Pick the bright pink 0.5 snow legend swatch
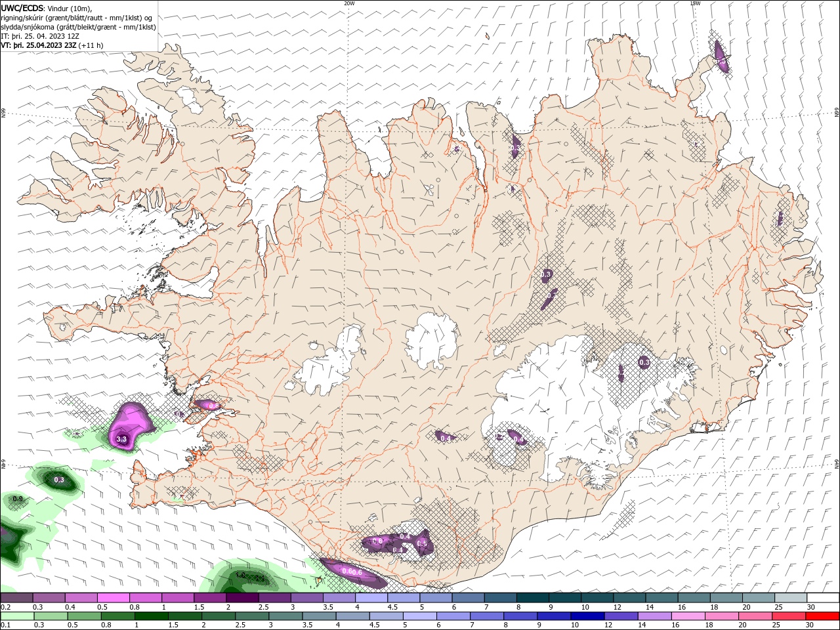The width and height of the screenshot is (840, 630). click(113, 598)
